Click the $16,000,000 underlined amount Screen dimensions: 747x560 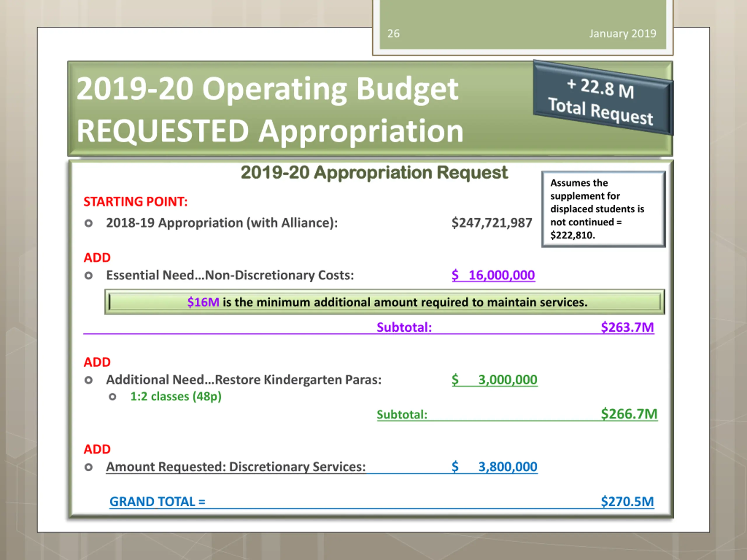pos(493,275)
